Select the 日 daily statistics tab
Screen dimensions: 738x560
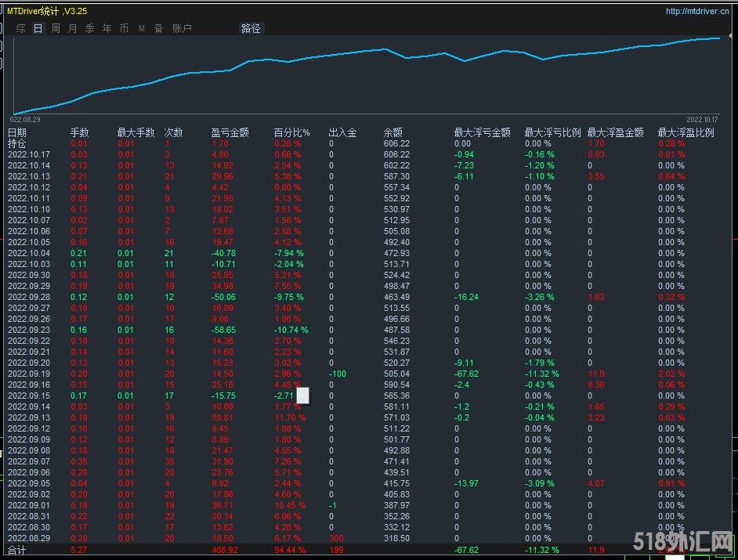point(38,28)
